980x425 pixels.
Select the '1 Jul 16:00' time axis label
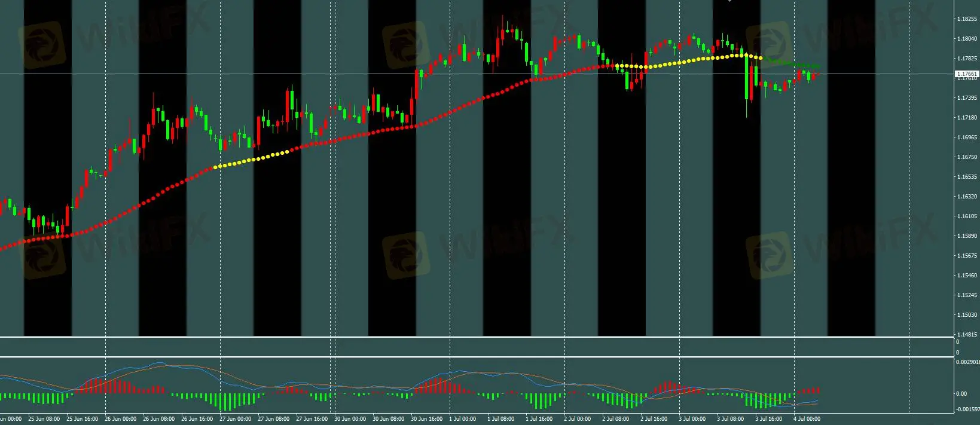click(x=539, y=419)
